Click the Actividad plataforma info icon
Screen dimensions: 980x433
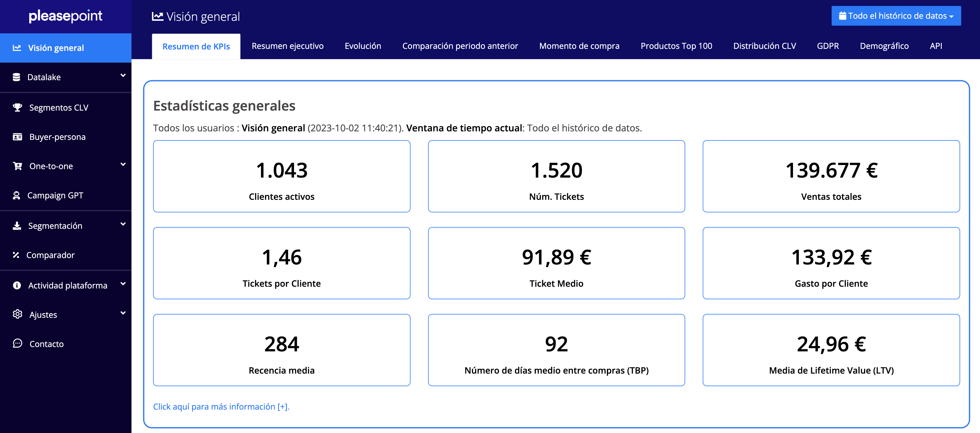point(17,286)
